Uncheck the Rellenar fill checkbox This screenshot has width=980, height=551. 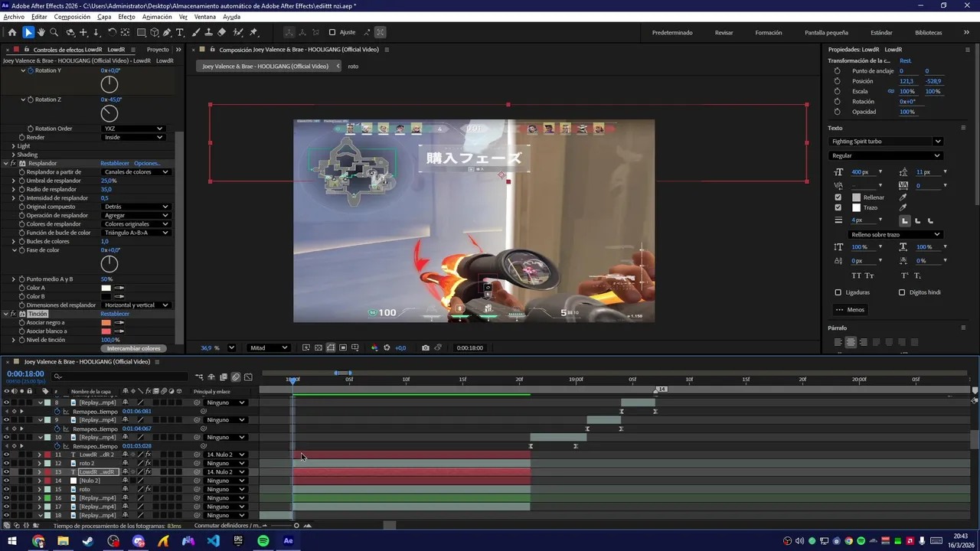[x=838, y=197]
